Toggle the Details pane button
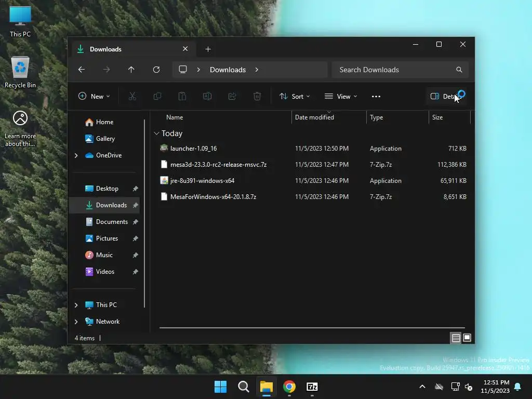 click(x=445, y=96)
